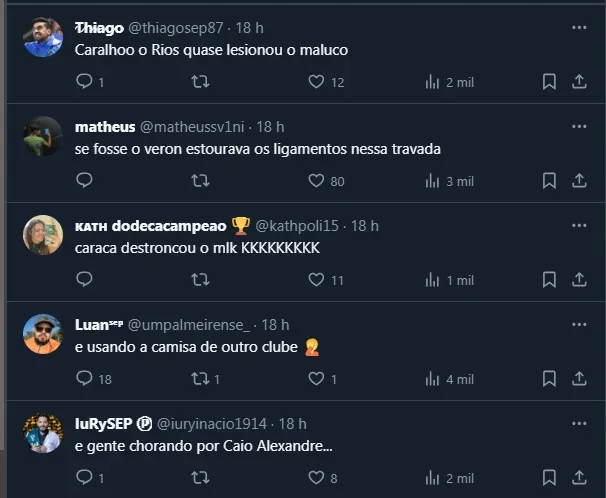This screenshot has height=498, width=606.
Task: Like Thiago's tweet about Rios
Action: [317, 82]
